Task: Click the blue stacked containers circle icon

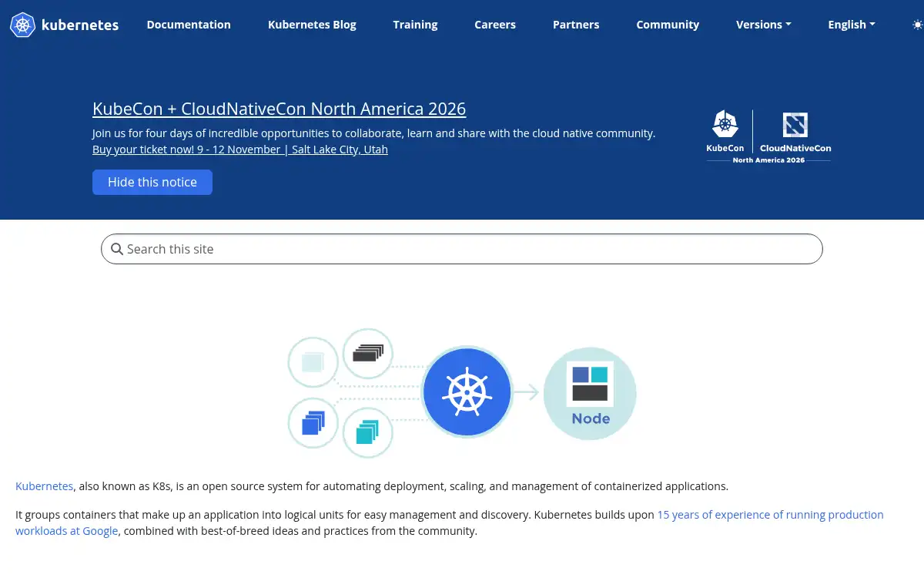Action: point(313,423)
